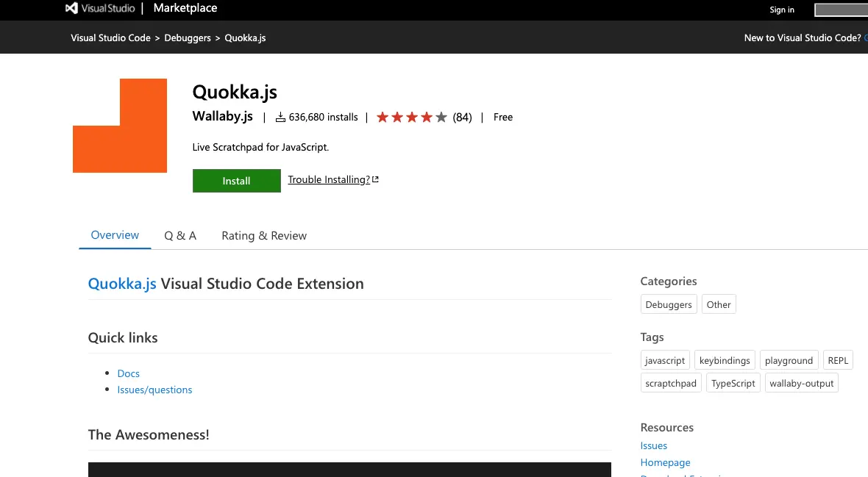This screenshot has width=868, height=477.
Task: Select the Overview tab
Action: [x=115, y=235]
